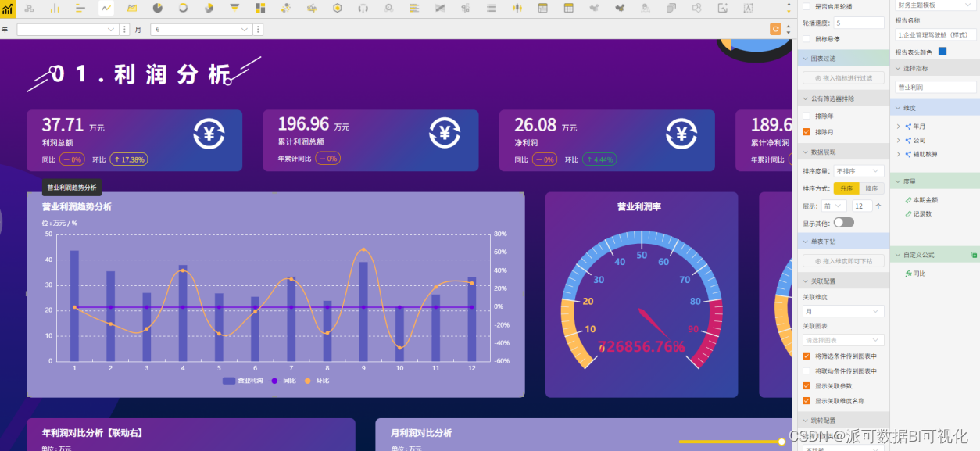Select the area chart type icon
This screenshot has width=980, height=451.
tap(132, 8)
